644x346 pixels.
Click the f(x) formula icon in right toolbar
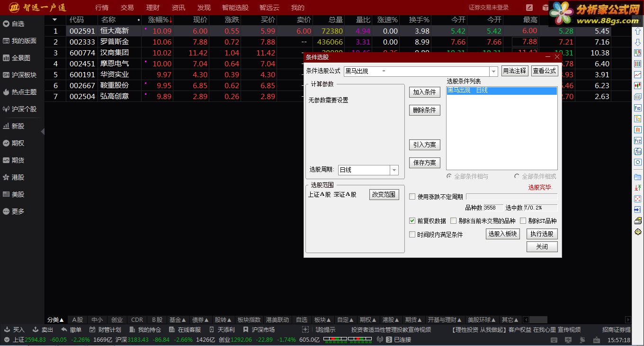pyautogui.click(x=638, y=152)
